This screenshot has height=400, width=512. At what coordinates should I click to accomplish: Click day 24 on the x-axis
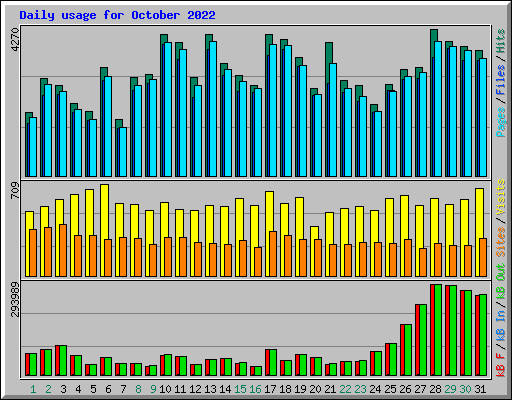pyautogui.click(x=375, y=389)
